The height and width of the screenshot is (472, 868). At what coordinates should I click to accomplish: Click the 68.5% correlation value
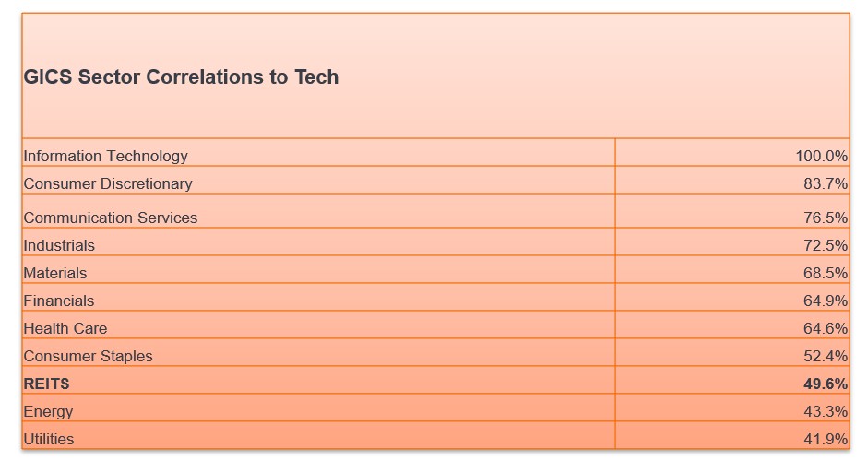coord(825,273)
